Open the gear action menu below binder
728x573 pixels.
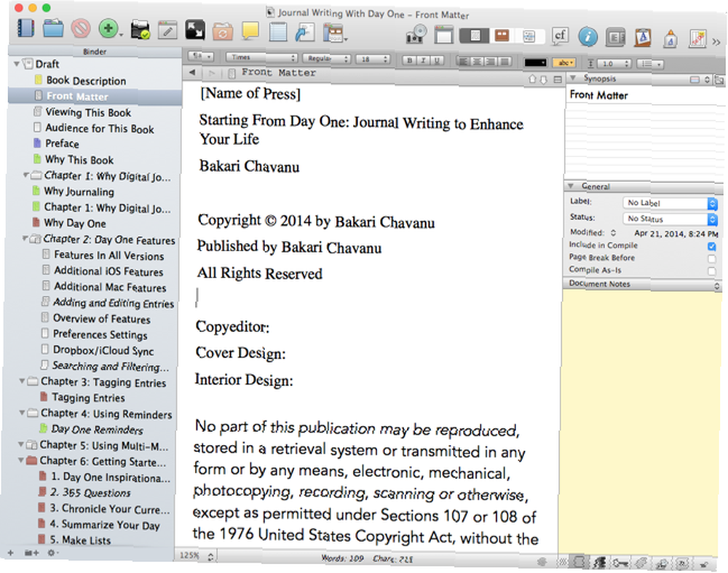click(x=52, y=553)
